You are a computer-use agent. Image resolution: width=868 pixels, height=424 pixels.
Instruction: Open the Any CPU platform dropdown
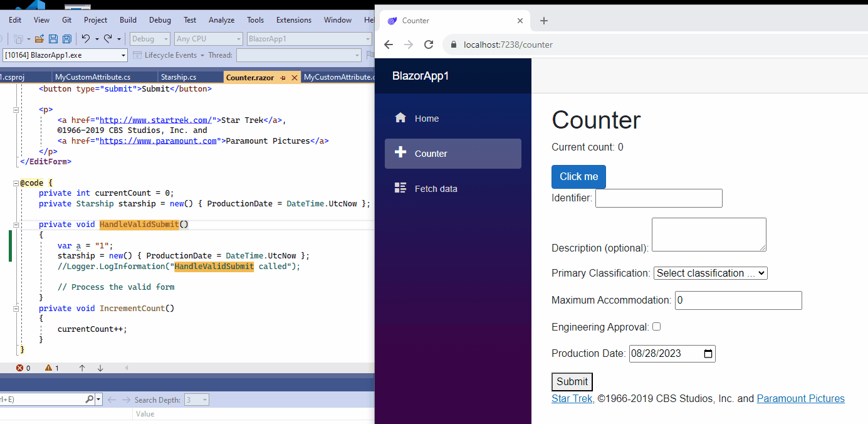click(x=208, y=39)
